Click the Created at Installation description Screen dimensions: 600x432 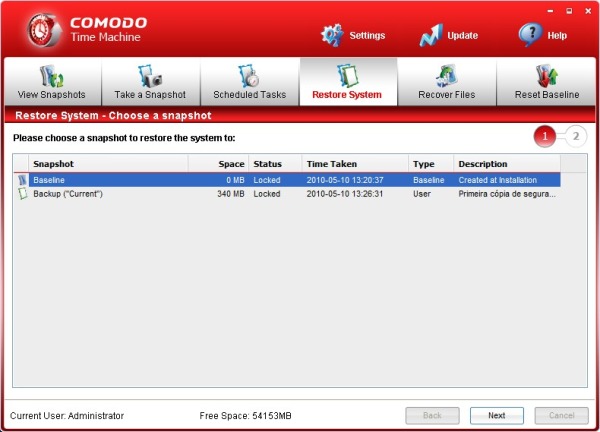[x=498, y=180]
